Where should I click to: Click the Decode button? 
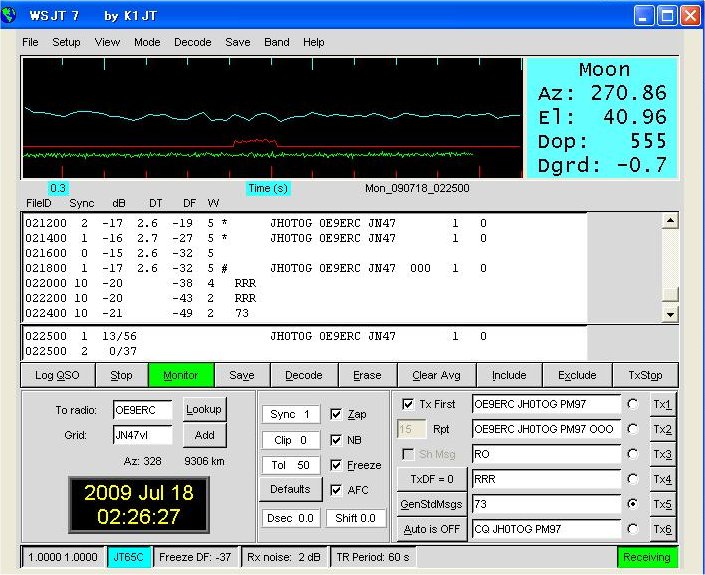[x=304, y=375]
